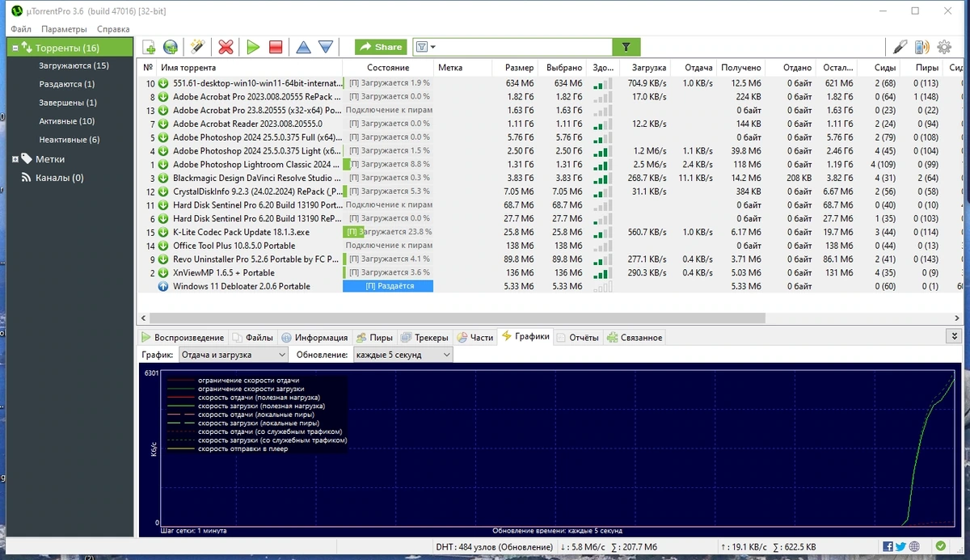Click the green funnel search button

626,48
